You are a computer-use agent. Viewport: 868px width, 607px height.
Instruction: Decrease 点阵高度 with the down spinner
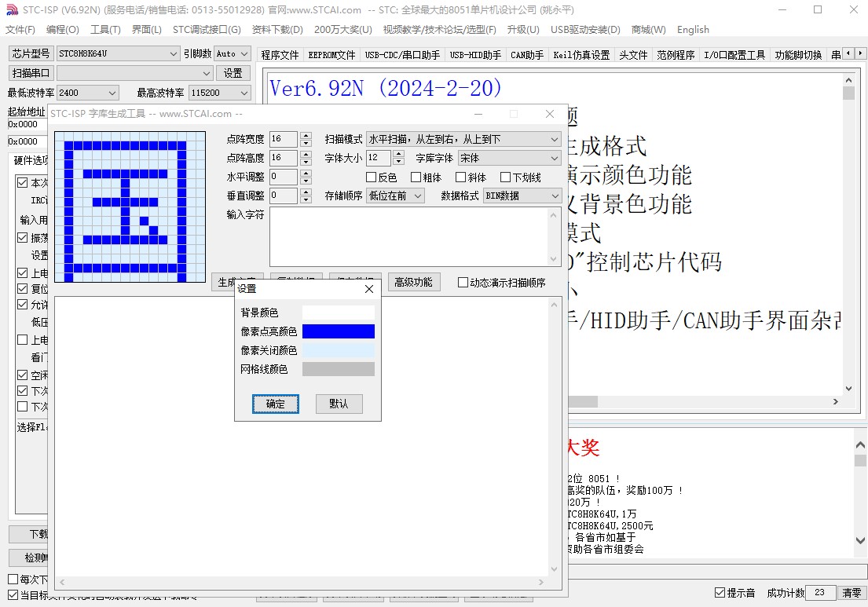click(306, 162)
